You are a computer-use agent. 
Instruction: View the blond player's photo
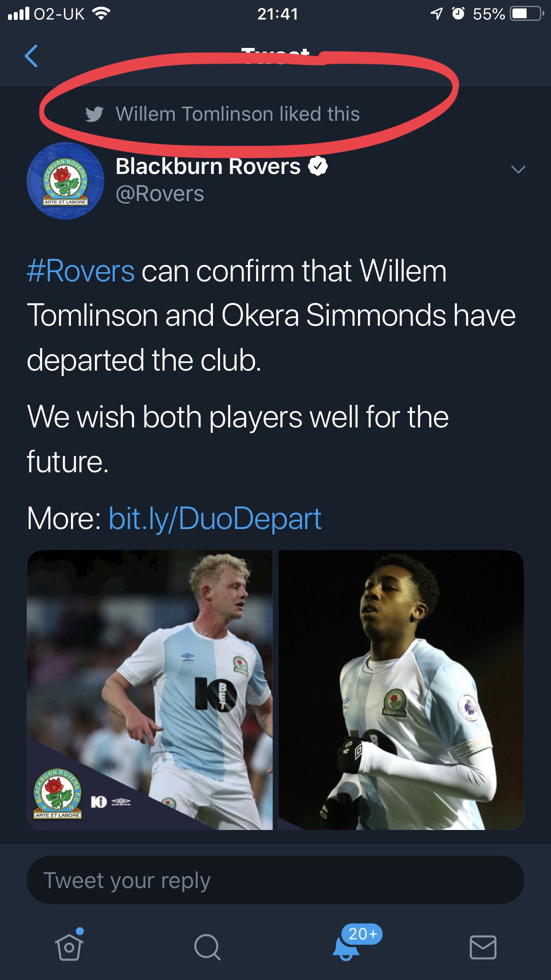pyautogui.click(x=150, y=690)
